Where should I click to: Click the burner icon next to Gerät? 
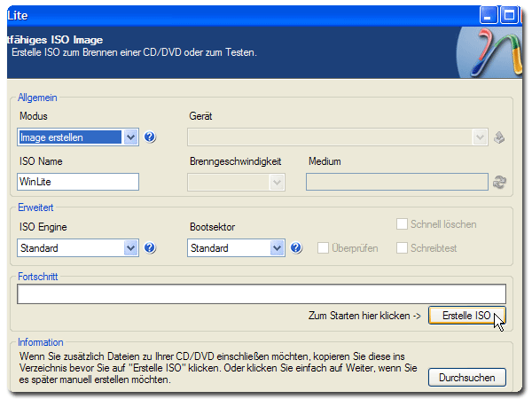[x=500, y=137]
